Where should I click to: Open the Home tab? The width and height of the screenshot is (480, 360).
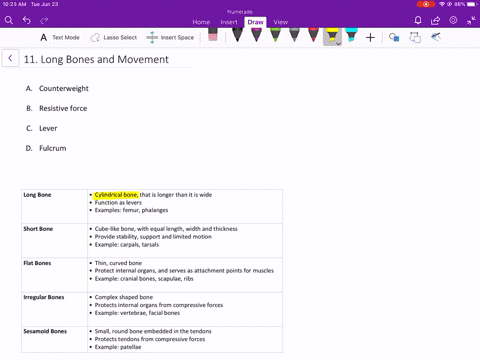click(201, 22)
